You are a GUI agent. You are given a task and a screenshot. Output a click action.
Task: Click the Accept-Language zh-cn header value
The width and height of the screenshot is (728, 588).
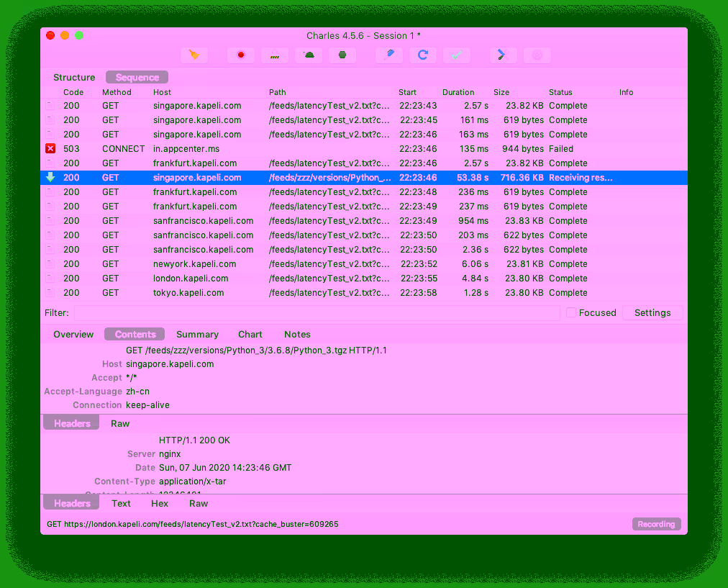[138, 392]
